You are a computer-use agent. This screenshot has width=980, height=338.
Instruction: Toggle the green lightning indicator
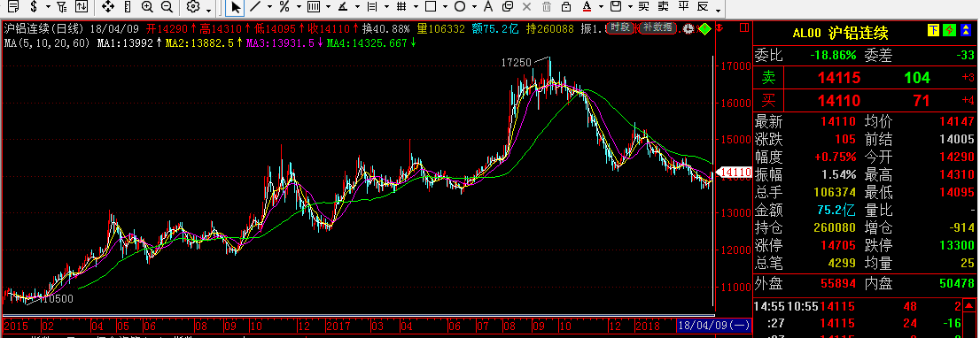(949, 31)
